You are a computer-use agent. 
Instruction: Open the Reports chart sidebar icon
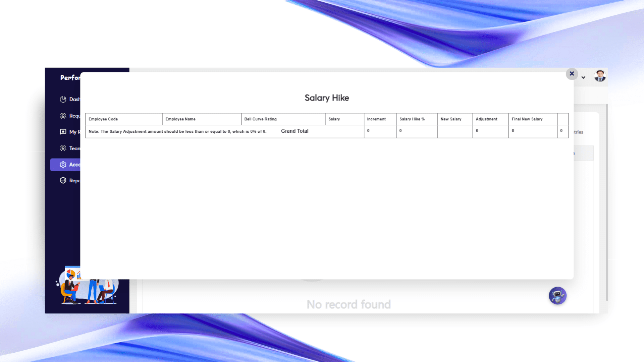coord(63,180)
